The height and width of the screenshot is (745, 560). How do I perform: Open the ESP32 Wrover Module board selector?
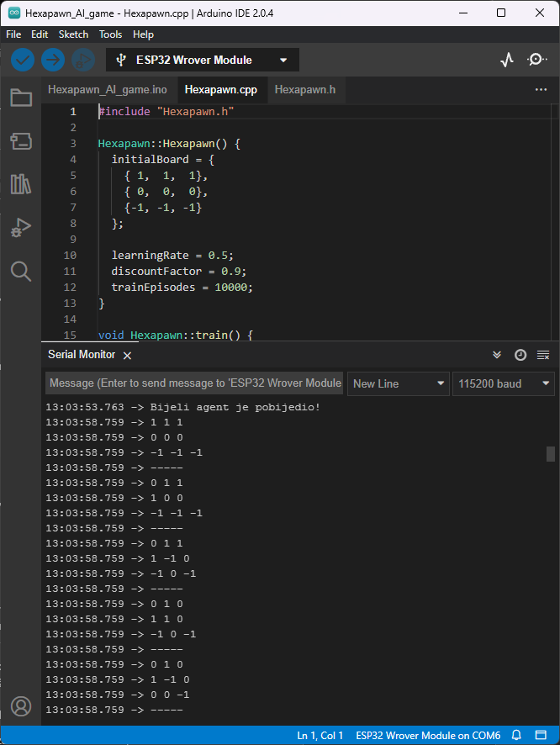[x=202, y=60]
